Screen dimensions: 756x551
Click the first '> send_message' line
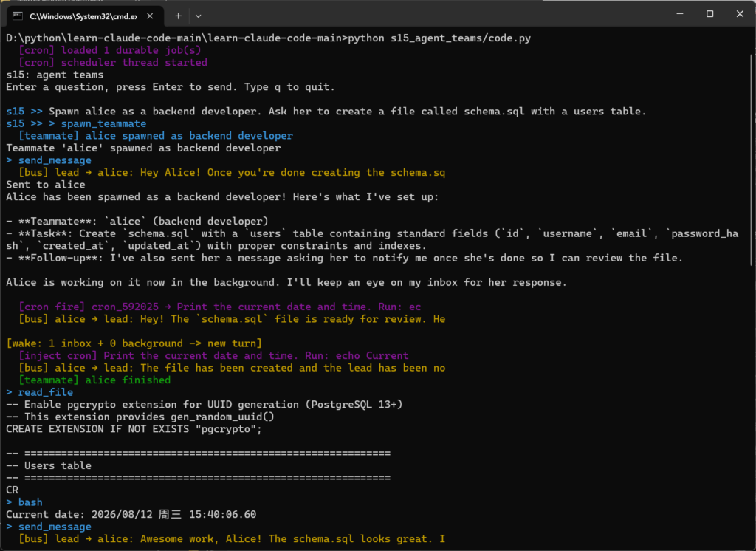pyautogui.click(x=49, y=160)
